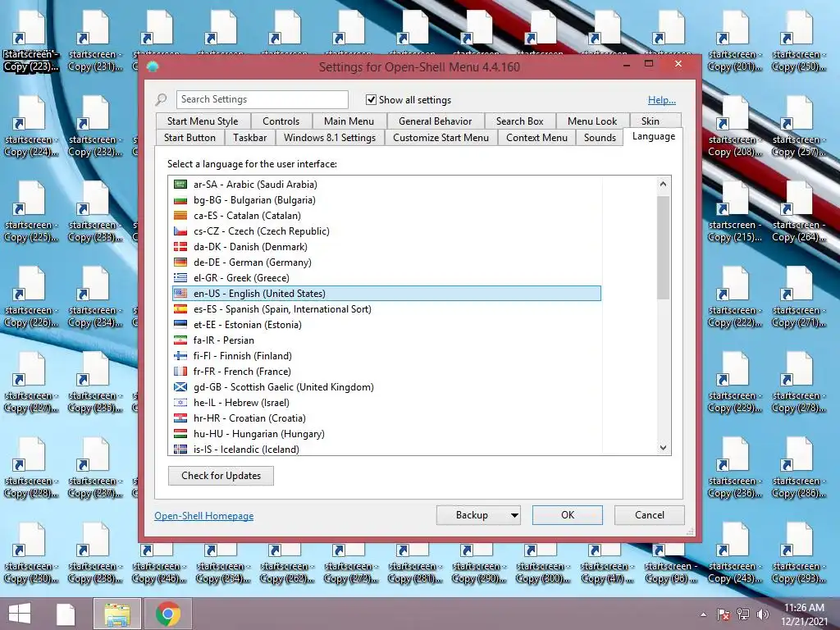Click the German flag icon
840x630 pixels.
[x=180, y=262]
